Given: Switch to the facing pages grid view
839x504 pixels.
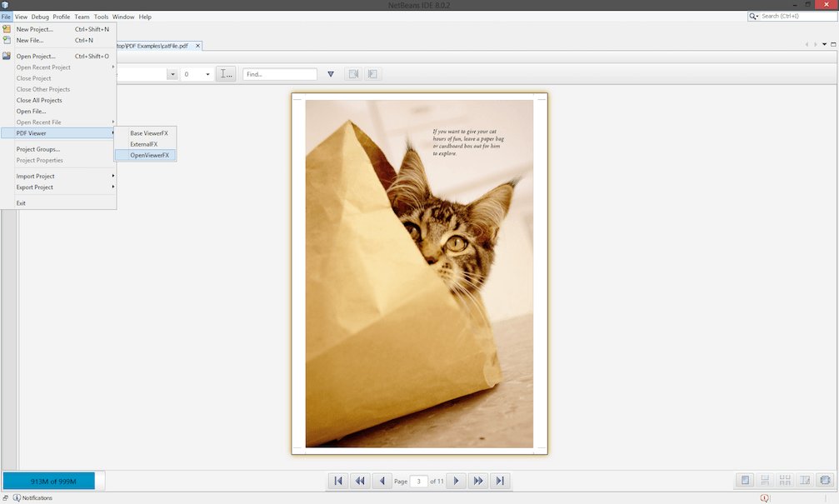Looking at the screenshot, I should coord(785,481).
